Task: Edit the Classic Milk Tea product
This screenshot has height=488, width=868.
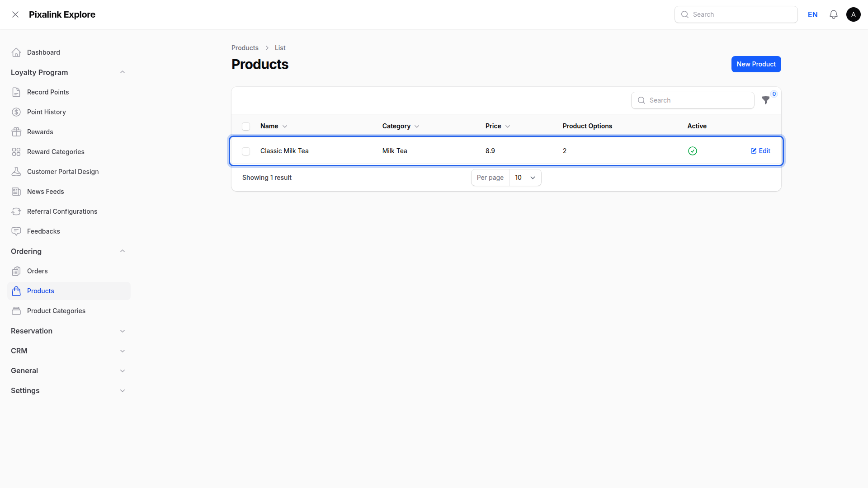Action: tap(760, 151)
